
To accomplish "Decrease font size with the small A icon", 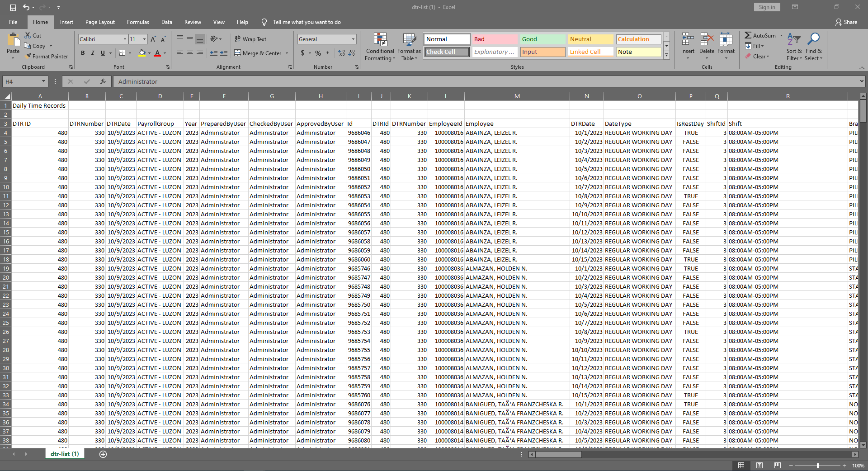I will coord(163,39).
